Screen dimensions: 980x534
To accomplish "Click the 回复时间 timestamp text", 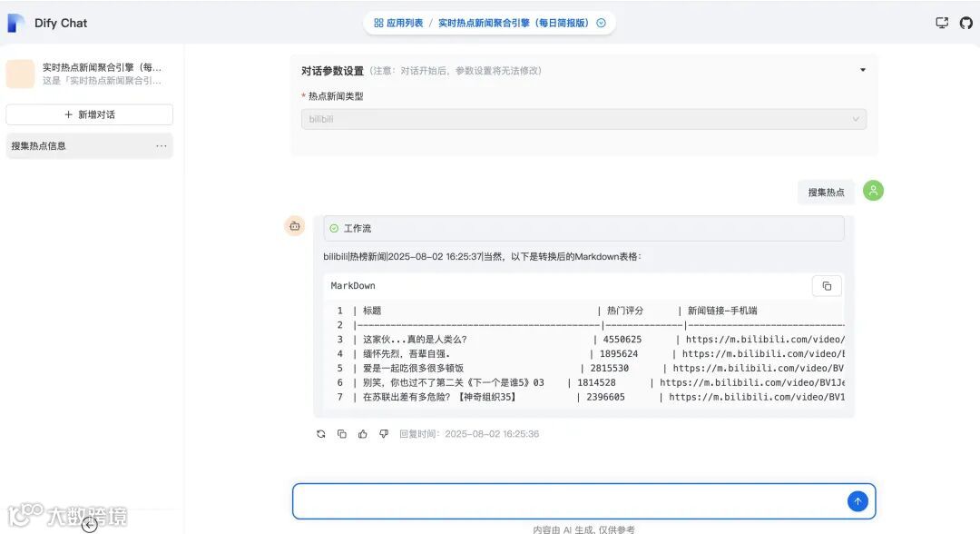I will (469, 434).
